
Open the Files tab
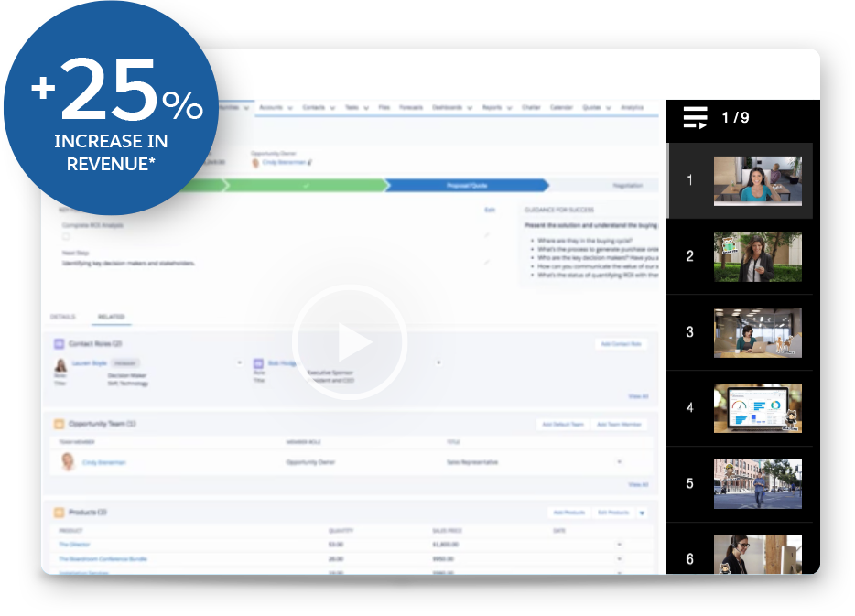pyautogui.click(x=384, y=107)
